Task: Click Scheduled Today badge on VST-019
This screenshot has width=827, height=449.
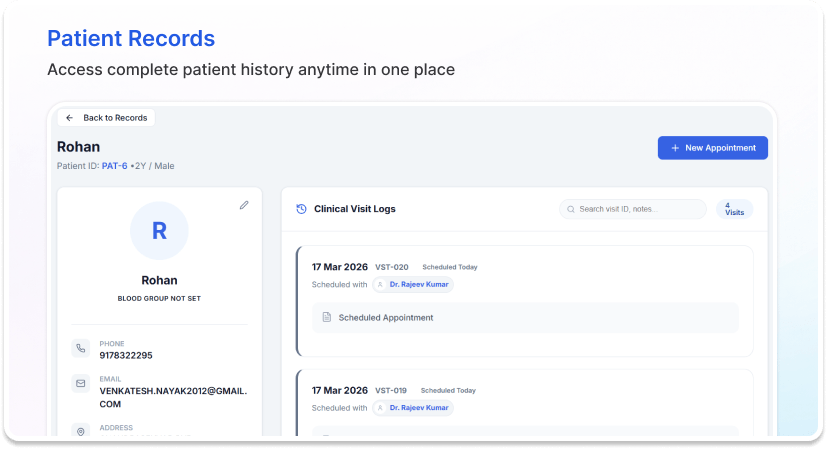Action: click(x=449, y=390)
